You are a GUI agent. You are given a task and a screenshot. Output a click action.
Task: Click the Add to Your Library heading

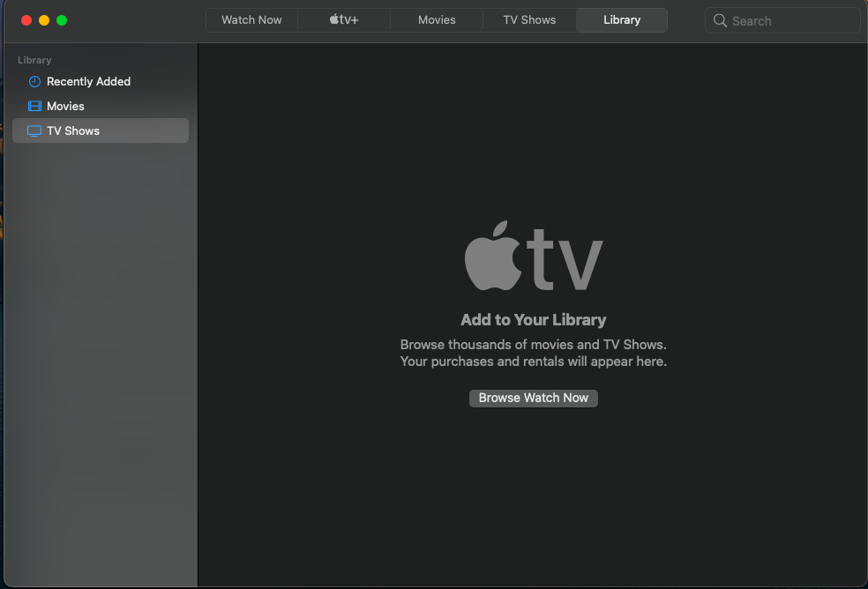(533, 320)
